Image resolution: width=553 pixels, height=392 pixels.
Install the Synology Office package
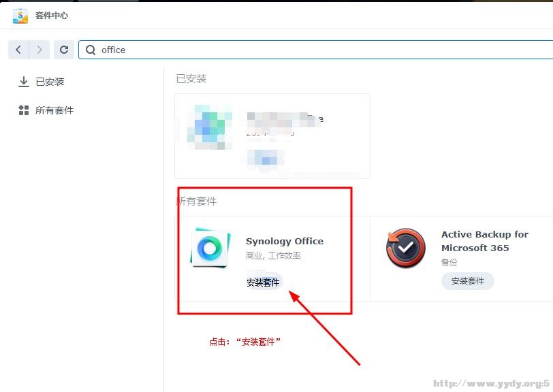[x=263, y=282]
